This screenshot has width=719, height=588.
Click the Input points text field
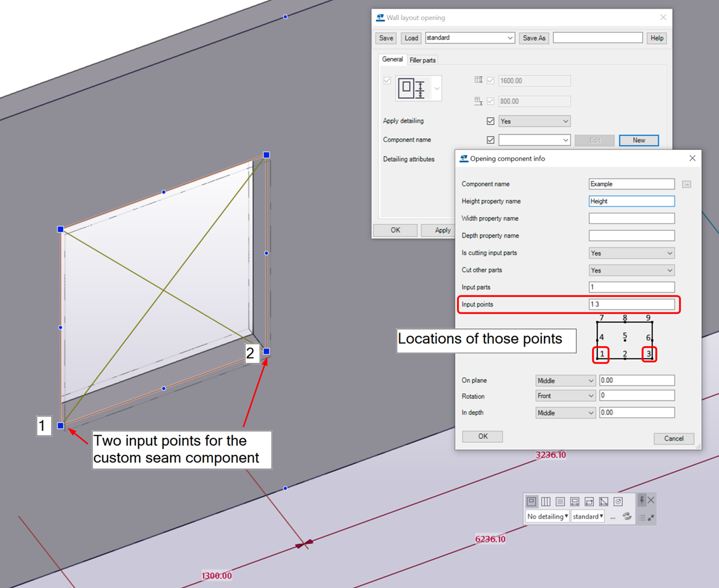pyautogui.click(x=632, y=304)
